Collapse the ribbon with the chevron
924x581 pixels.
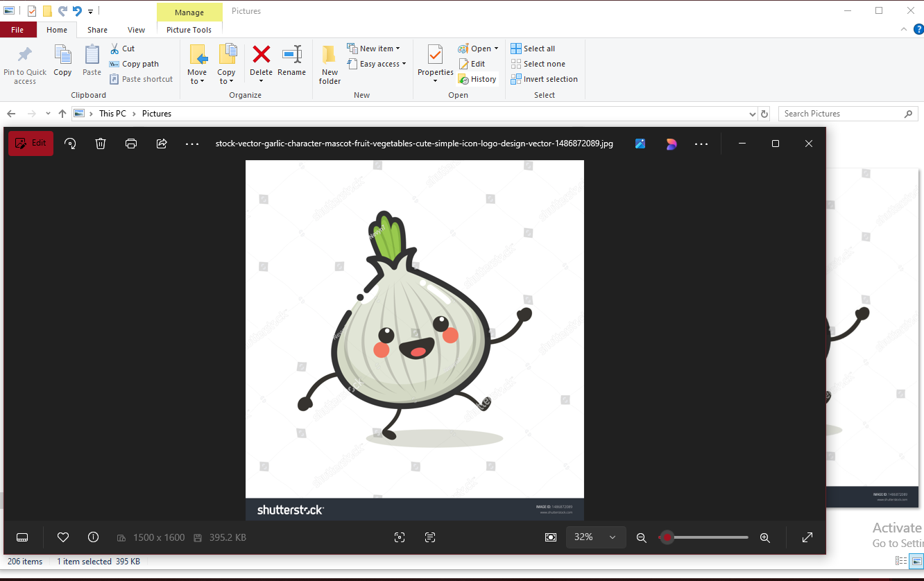[904, 29]
